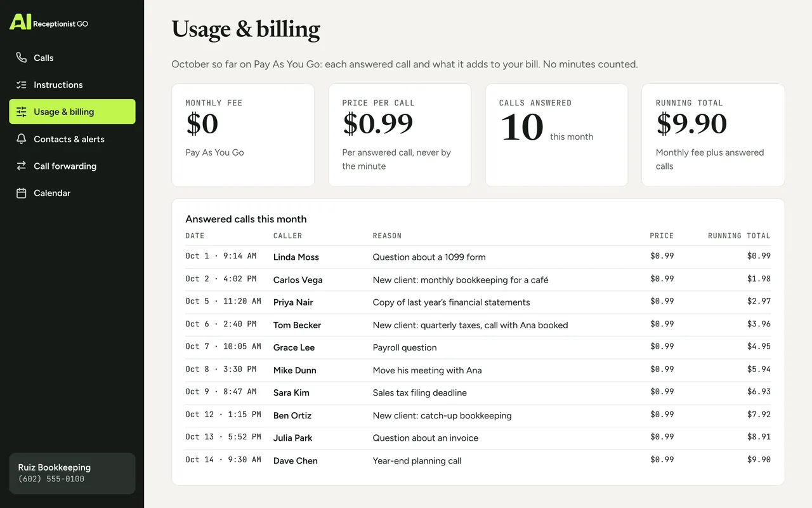
Task: Select the Price Per Call card
Action: coord(400,135)
